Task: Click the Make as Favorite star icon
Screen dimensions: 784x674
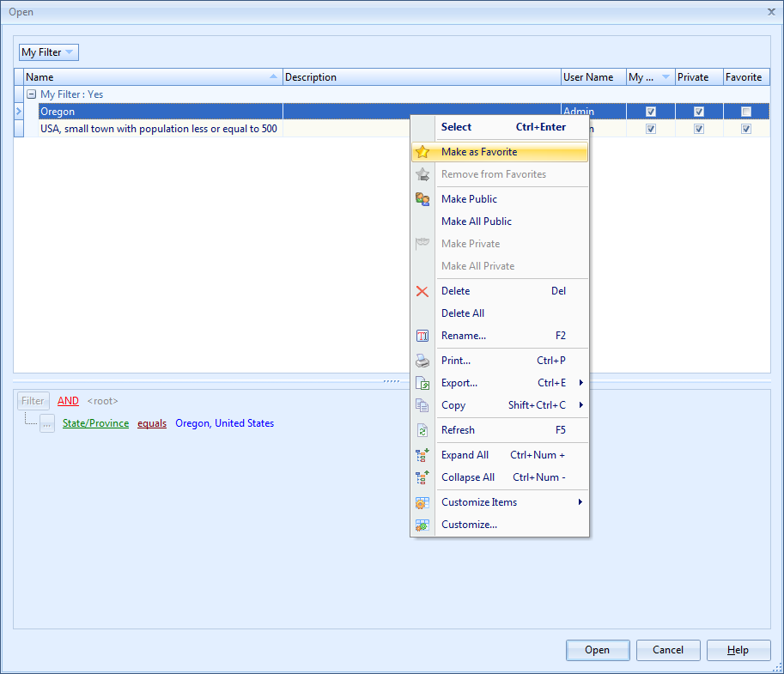Action: click(x=422, y=152)
